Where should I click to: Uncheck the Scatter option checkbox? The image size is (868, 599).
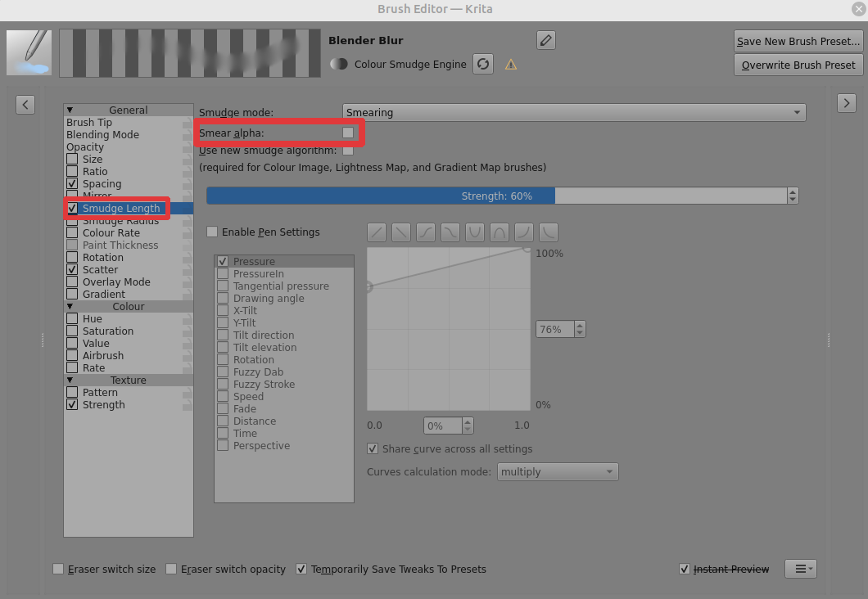click(72, 269)
